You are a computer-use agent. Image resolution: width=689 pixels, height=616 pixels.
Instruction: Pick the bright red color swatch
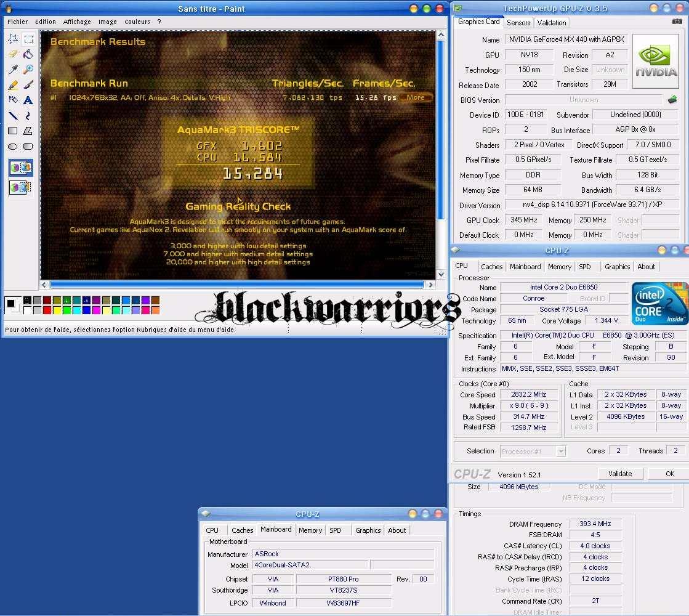click(47, 310)
